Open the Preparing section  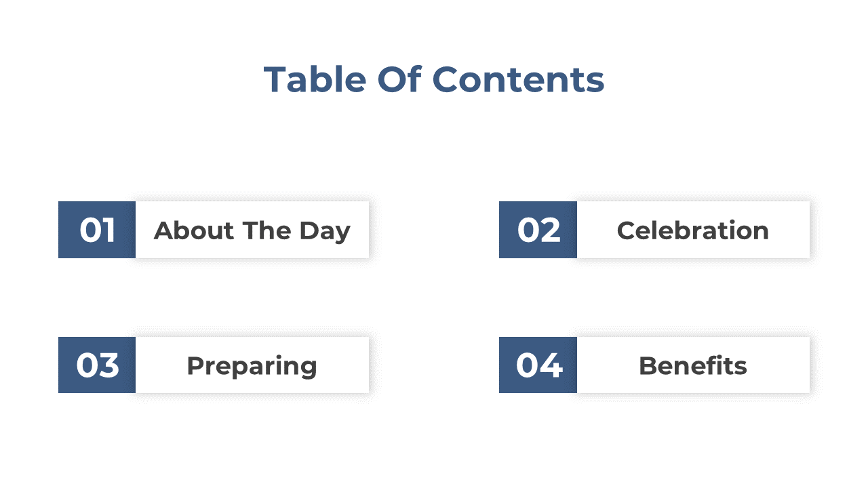click(x=252, y=365)
